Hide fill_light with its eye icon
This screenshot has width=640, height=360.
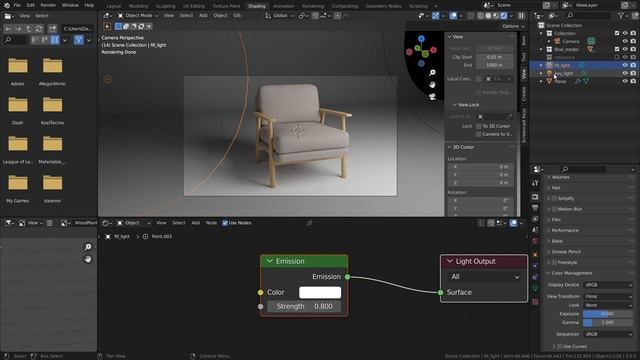click(625, 65)
